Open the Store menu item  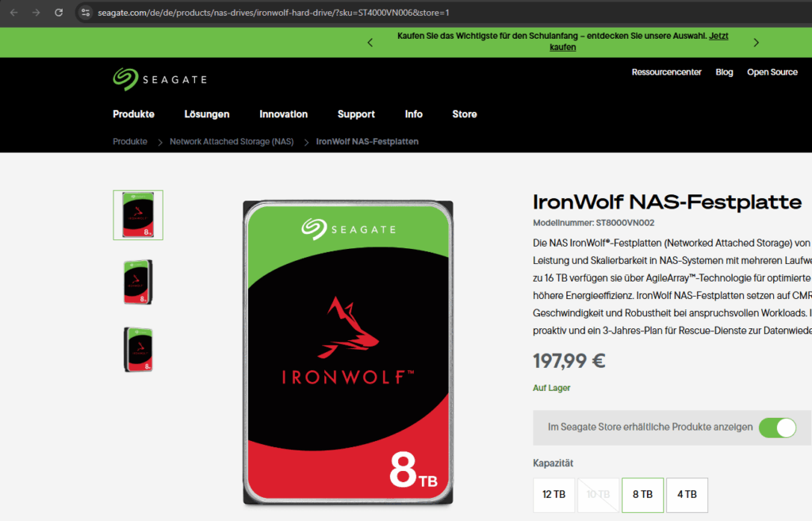(x=465, y=114)
